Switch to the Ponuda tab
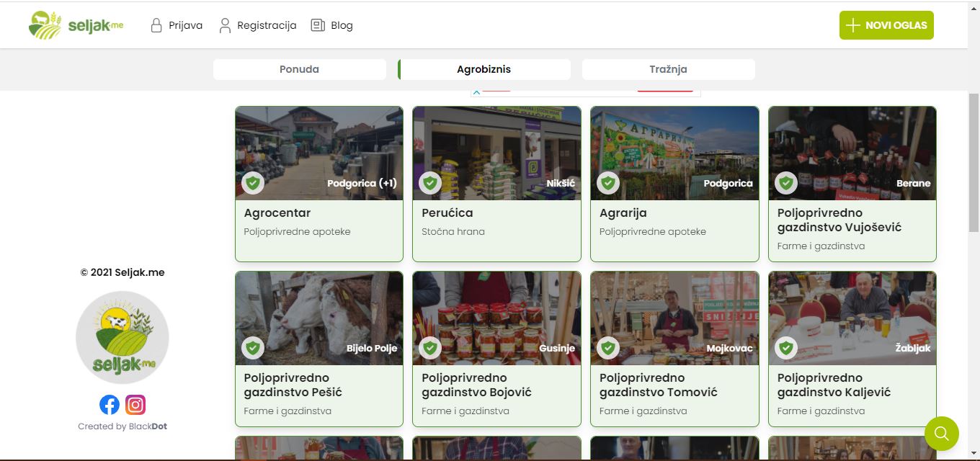 pyautogui.click(x=300, y=69)
